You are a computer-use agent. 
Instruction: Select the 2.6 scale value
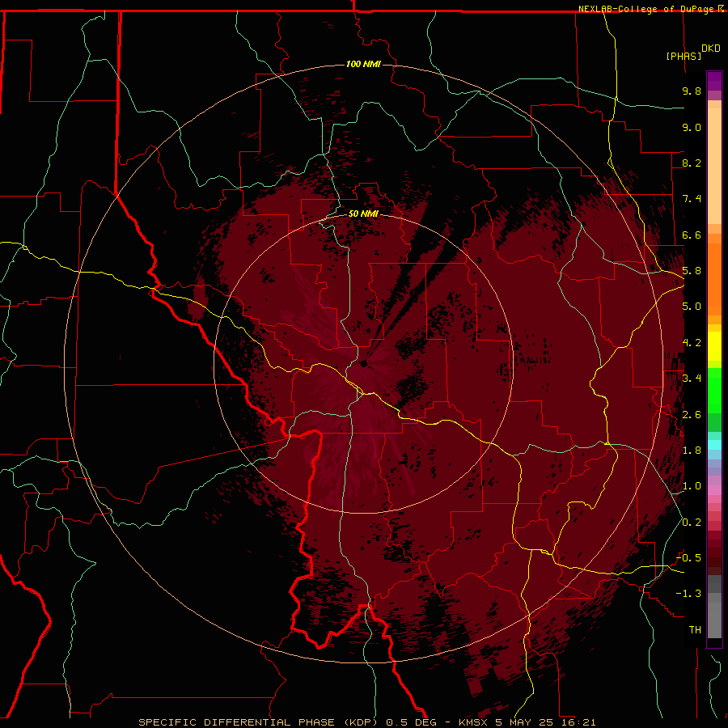coord(692,415)
